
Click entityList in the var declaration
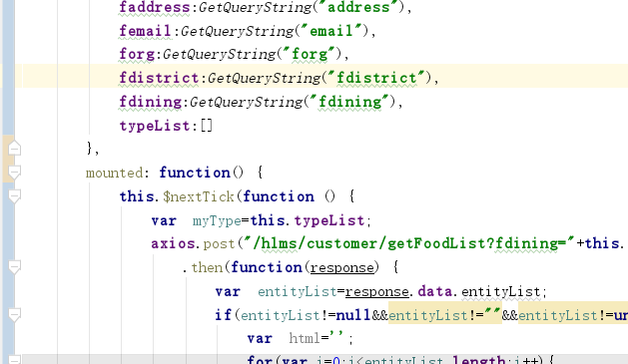coord(298,291)
